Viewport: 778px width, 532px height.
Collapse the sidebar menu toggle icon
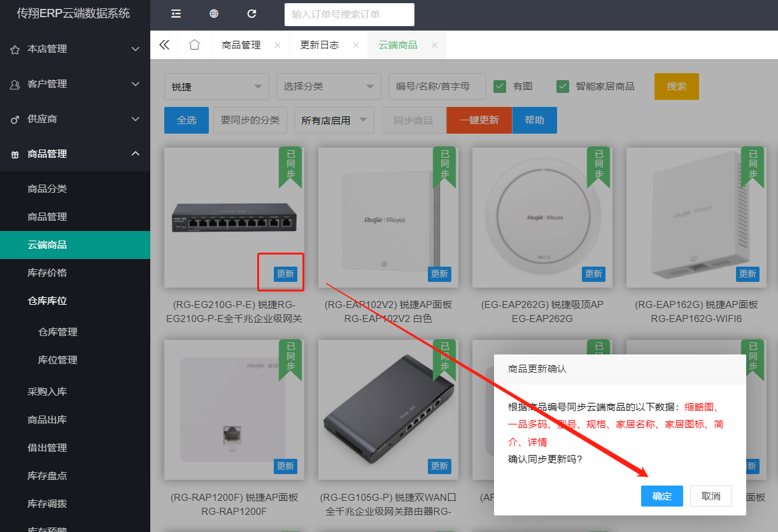(176, 14)
